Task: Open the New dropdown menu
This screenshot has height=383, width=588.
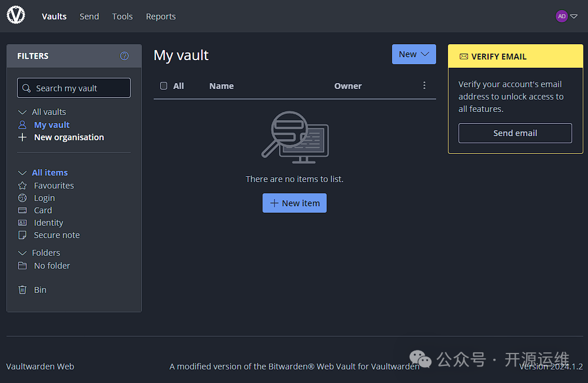Action: click(414, 54)
